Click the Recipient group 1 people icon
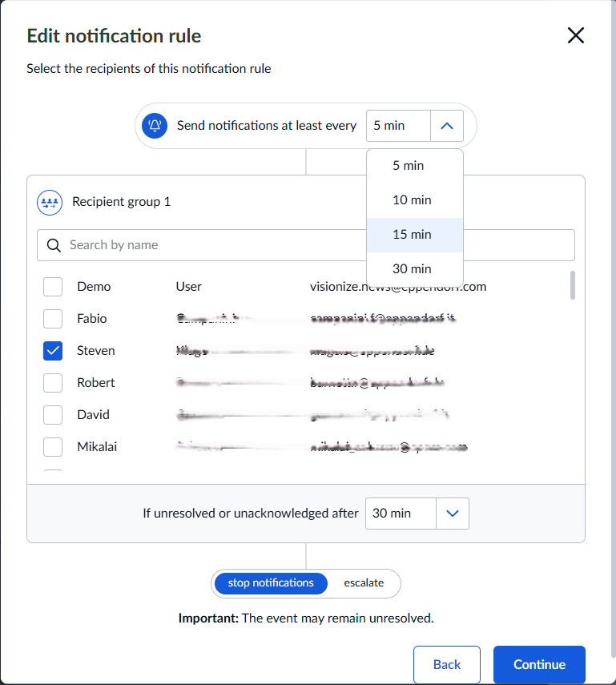The height and width of the screenshot is (685, 616). click(50, 202)
